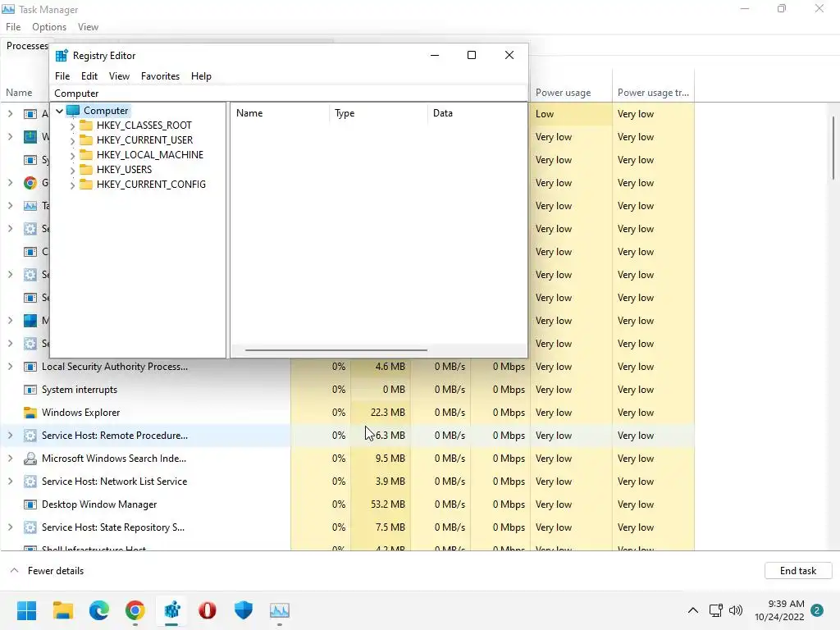The width and height of the screenshot is (840, 630).
Task: Expand HKEY_LOCAL_MACHINE key
Action: (72, 156)
